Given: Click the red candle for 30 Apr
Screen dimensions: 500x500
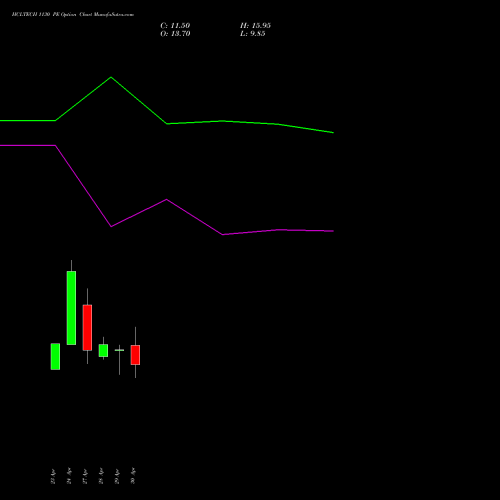Looking at the screenshot, I should coord(135,355).
